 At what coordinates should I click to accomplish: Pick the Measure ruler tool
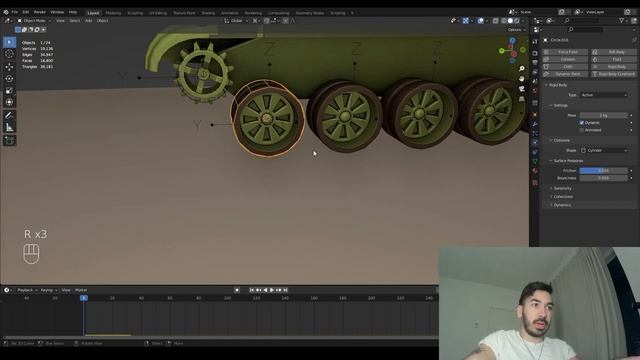click(x=9, y=127)
